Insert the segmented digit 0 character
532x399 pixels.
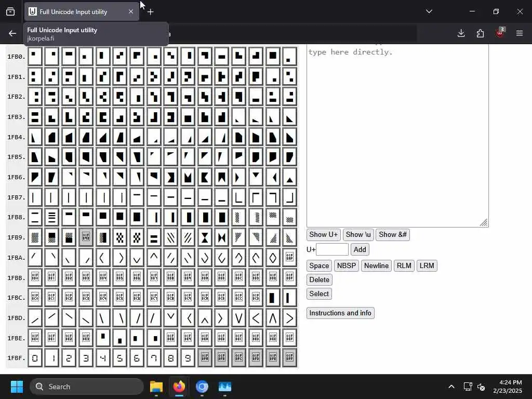35,357
